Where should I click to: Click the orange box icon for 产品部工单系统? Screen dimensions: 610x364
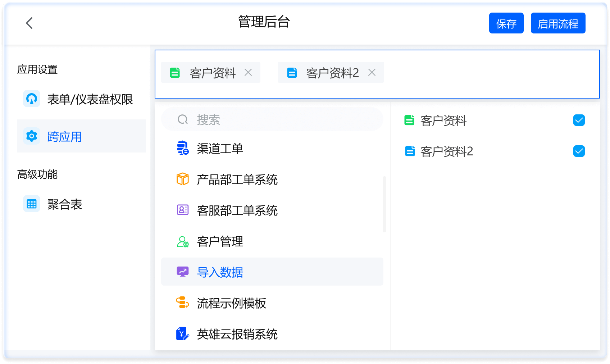183,179
